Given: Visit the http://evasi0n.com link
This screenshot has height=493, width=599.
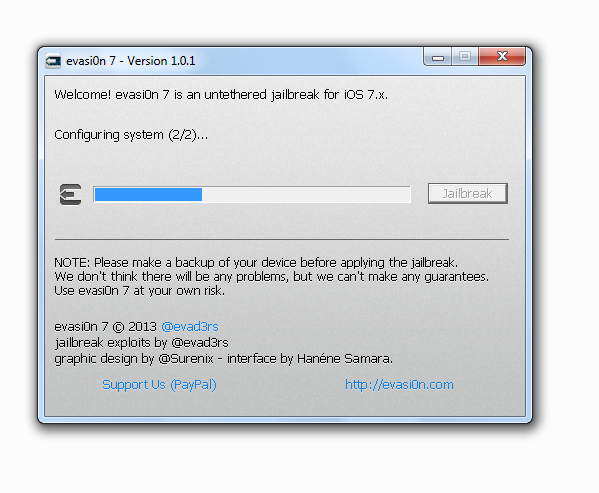Looking at the screenshot, I should (399, 385).
